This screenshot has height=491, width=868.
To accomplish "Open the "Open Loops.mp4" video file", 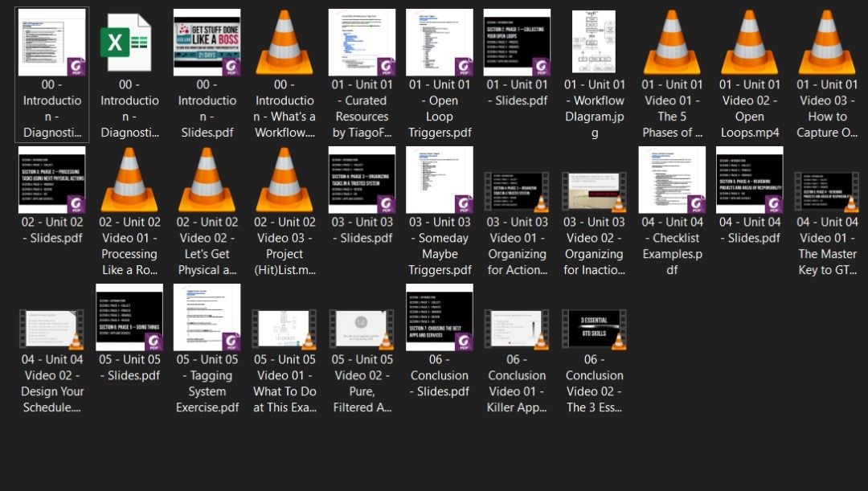I will (x=749, y=40).
